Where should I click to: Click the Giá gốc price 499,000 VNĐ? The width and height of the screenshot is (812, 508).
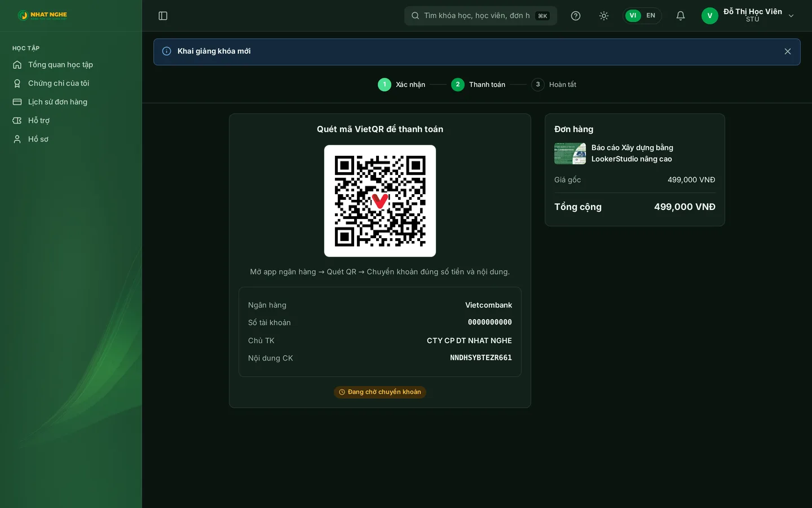[x=691, y=180]
